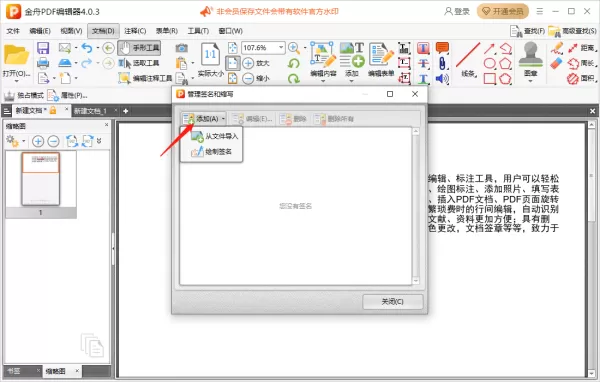The width and height of the screenshot is (600, 382).
Task: Click the magnifier zoom tool icon
Action: click(x=293, y=48)
